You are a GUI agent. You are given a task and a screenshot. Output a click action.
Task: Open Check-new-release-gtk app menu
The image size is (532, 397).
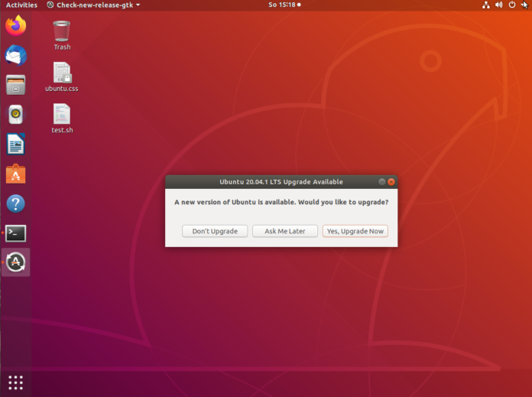(x=93, y=5)
